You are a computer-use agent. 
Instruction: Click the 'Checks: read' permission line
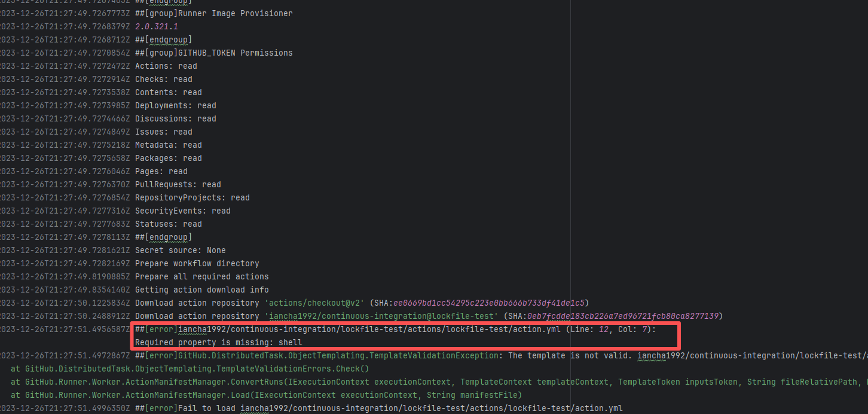pyautogui.click(x=163, y=79)
